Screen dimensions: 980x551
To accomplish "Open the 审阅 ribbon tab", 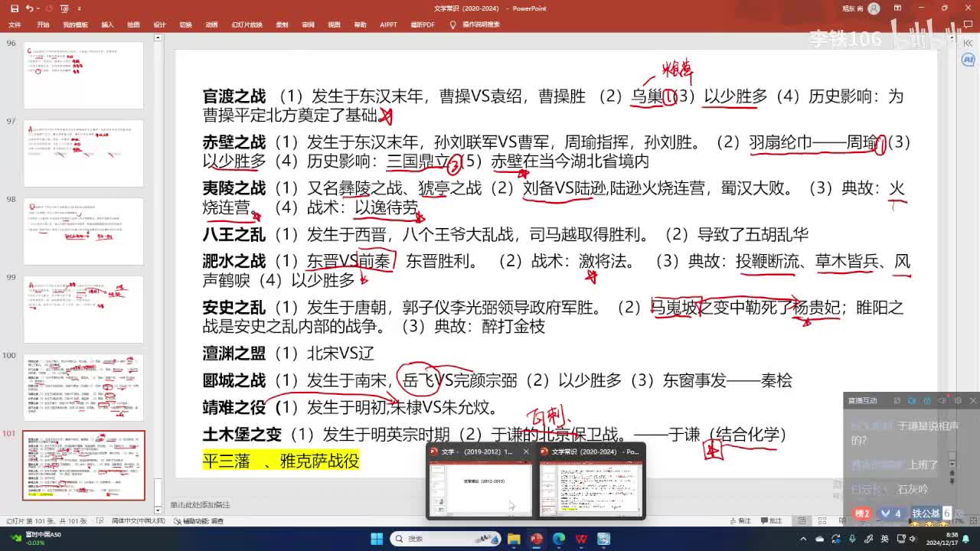I will pyautogui.click(x=308, y=24).
